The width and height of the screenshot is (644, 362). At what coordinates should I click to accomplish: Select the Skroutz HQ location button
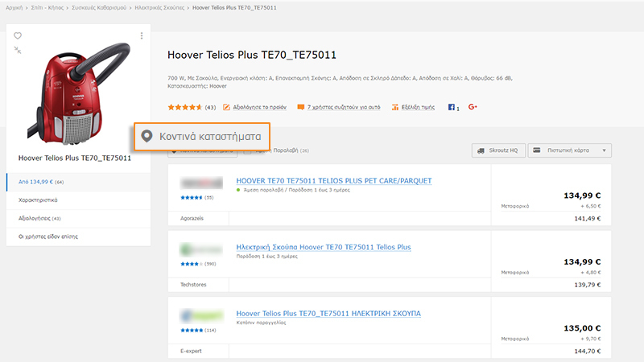tap(498, 150)
